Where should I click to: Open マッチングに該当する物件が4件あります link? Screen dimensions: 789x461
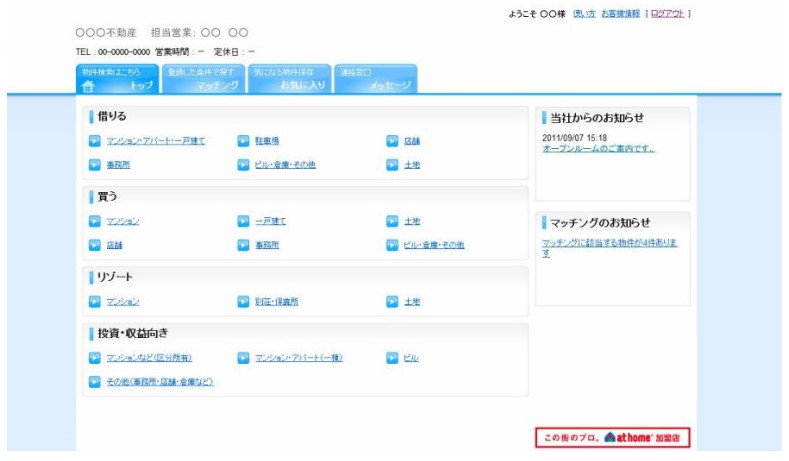coord(609,248)
